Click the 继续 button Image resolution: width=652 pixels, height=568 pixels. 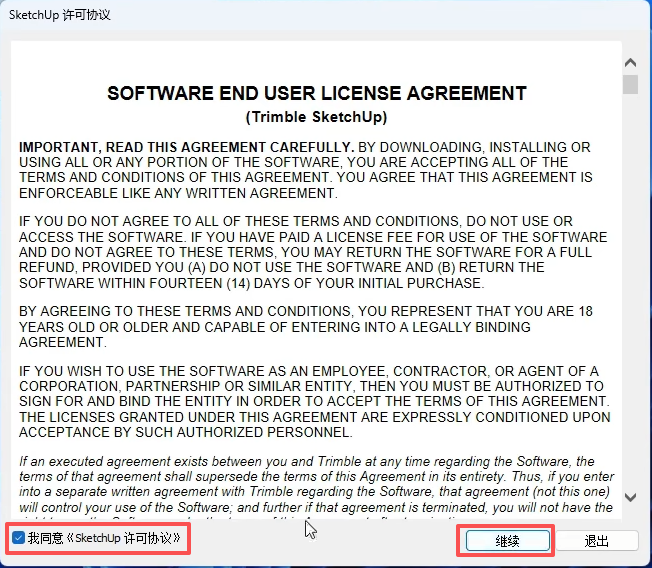click(507, 541)
